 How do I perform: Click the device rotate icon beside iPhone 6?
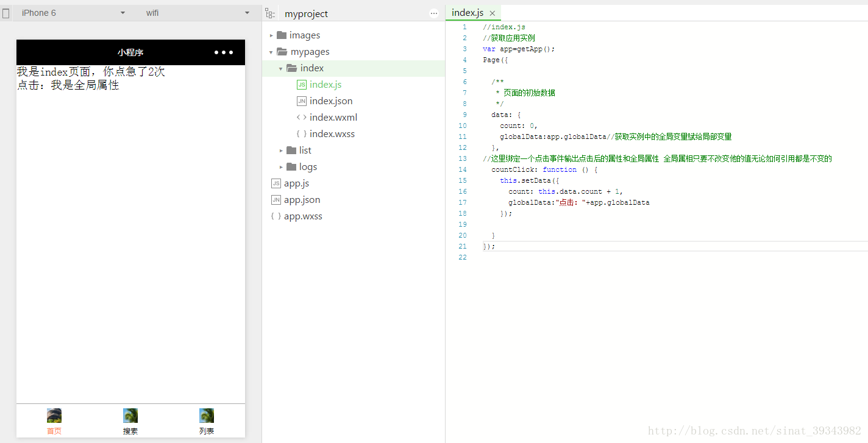point(6,13)
